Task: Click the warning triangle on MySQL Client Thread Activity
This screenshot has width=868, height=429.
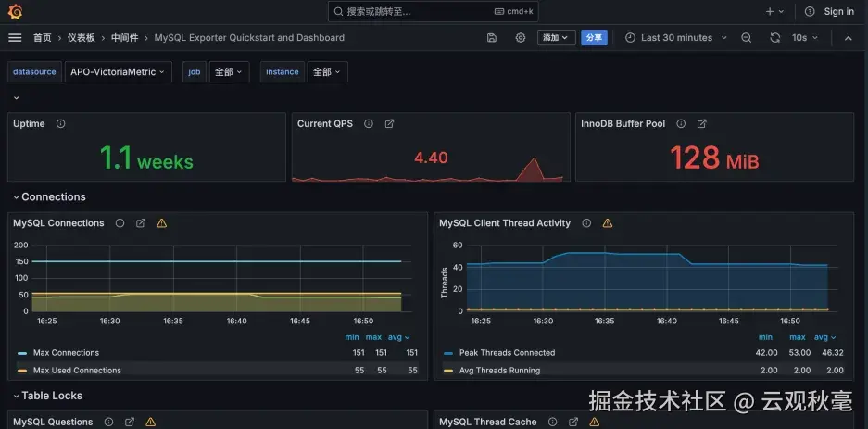Action: (x=608, y=223)
